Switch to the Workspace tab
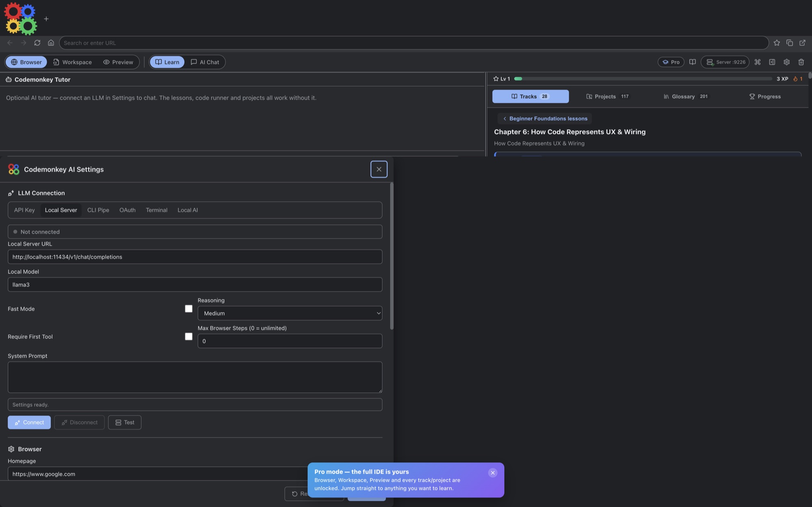The image size is (812, 507). point(72,62)
